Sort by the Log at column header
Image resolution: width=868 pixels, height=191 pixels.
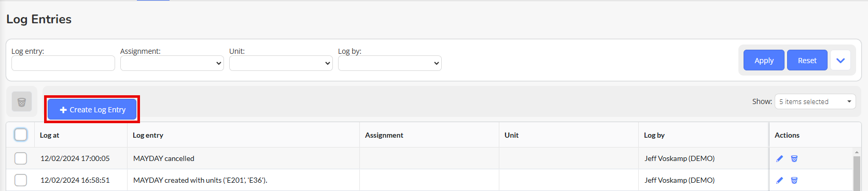pyautogui.click(x=50, y=135)
